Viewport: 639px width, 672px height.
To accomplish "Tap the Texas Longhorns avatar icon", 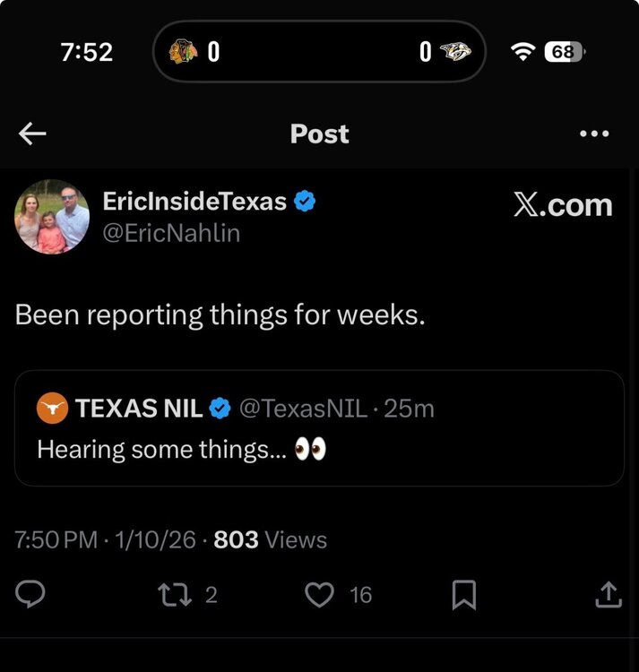I will tap(52, 409).
